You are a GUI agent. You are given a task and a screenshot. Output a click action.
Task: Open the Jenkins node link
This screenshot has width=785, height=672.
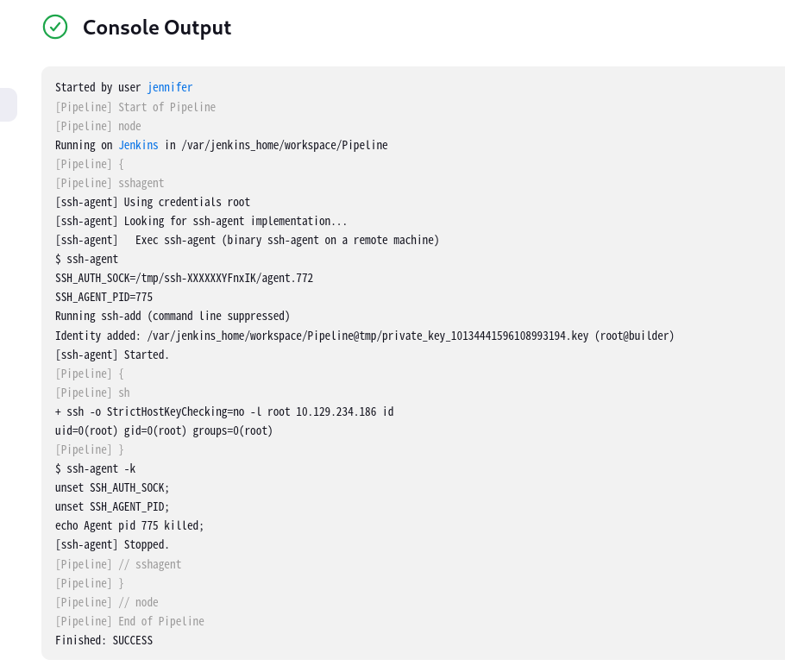138,145
